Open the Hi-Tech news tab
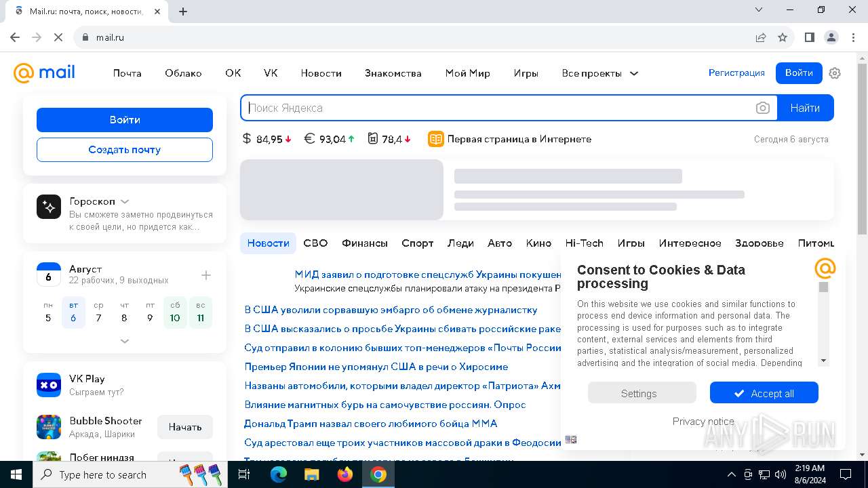This screenshot has height=488, width=868. point(585,243)
